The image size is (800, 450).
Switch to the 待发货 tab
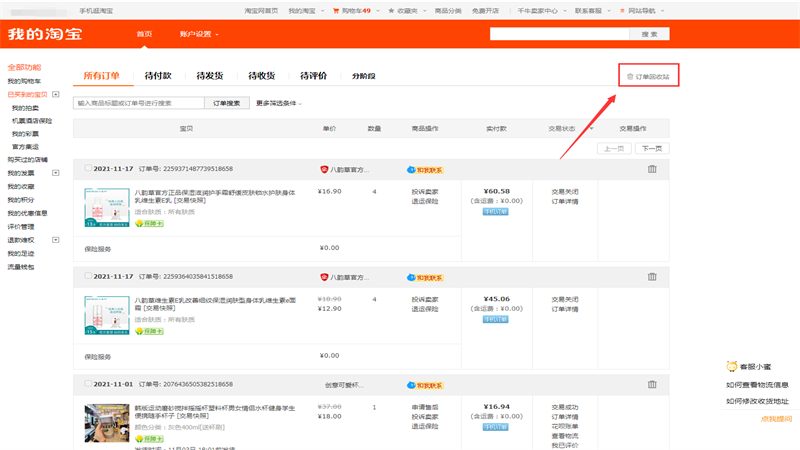pos(210,76)
